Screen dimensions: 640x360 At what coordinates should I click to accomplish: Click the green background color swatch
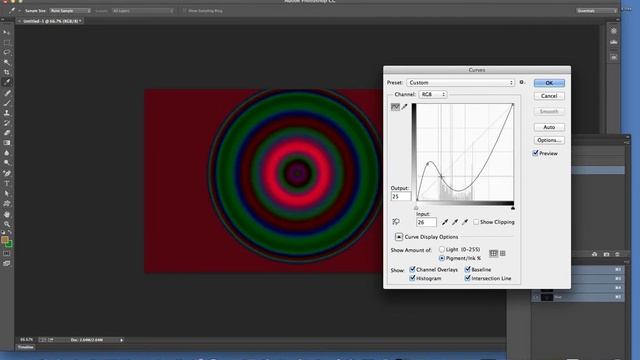(x=9, y=245)
